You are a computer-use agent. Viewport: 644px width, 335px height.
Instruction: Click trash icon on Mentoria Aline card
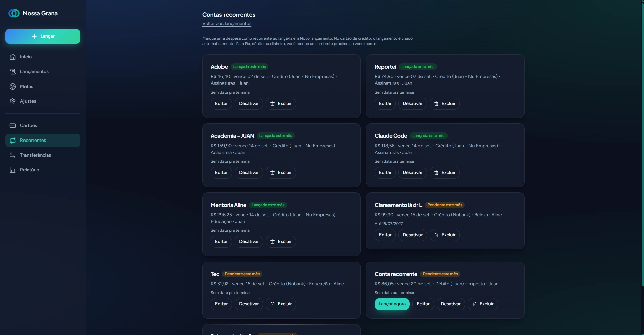pos(273,242)
